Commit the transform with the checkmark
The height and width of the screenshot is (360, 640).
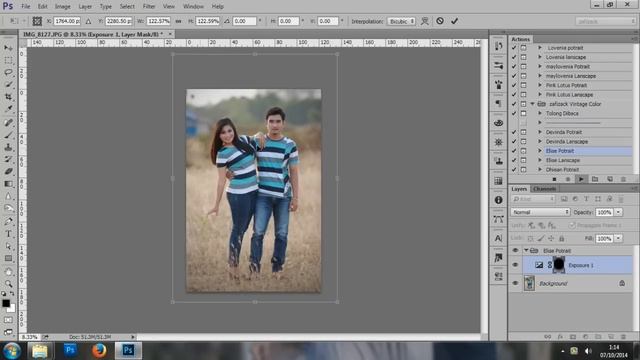pos(454,21)
